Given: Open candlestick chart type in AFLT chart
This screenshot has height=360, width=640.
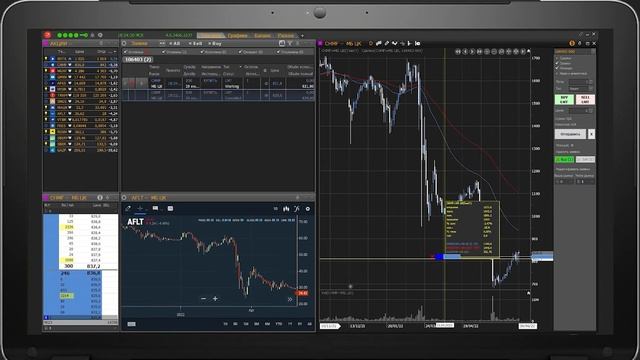Looking at the screenshot, I should click(286, 209).
